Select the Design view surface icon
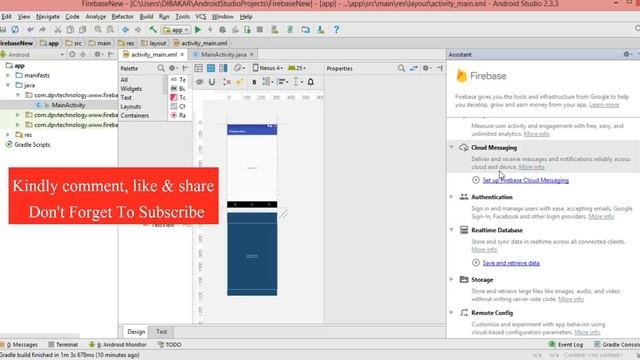The width and height of the screenshot is (640, 360). click(x=198, y=68)
